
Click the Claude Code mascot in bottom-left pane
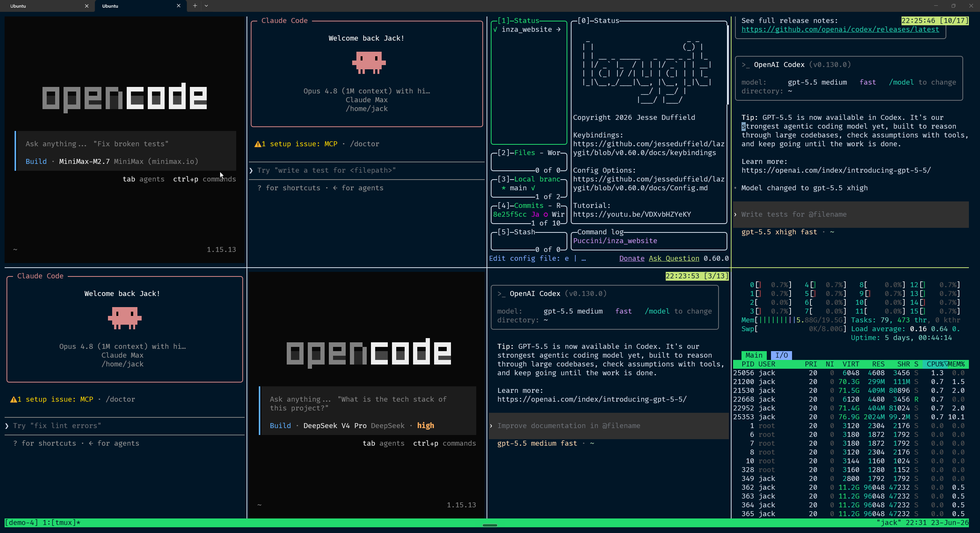124,318
